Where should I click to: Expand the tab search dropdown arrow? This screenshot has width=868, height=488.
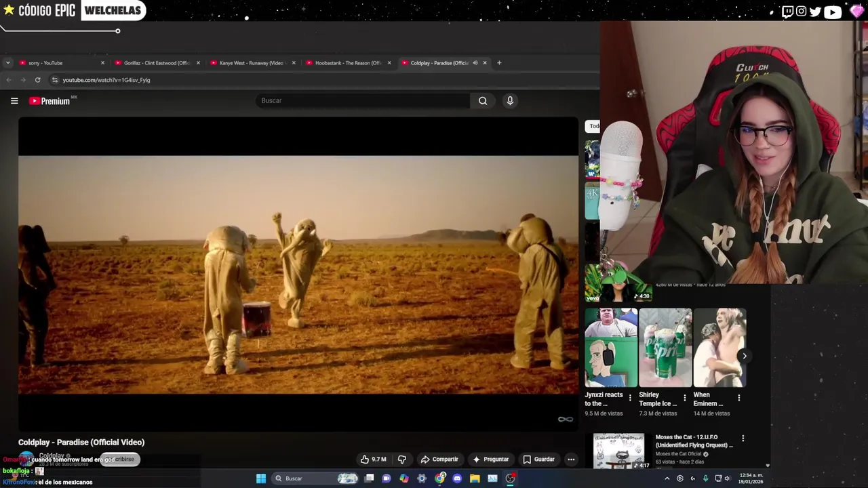[x=7, y=63]
